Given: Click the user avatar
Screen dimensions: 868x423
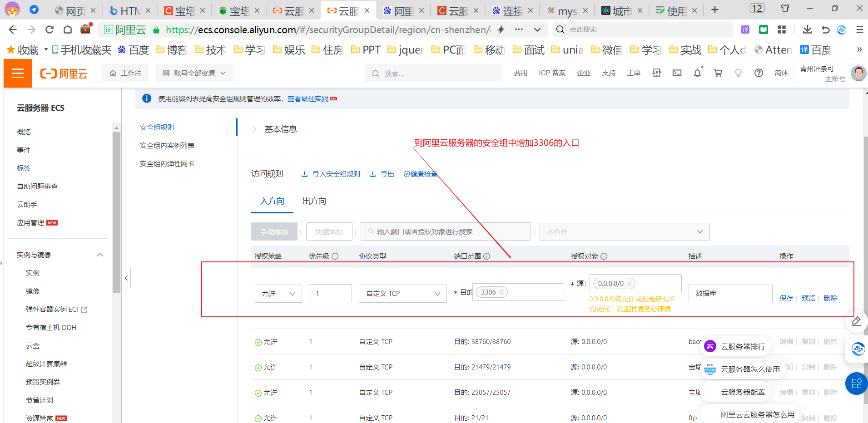Looking at the screenshot, I should pos(858,73).
